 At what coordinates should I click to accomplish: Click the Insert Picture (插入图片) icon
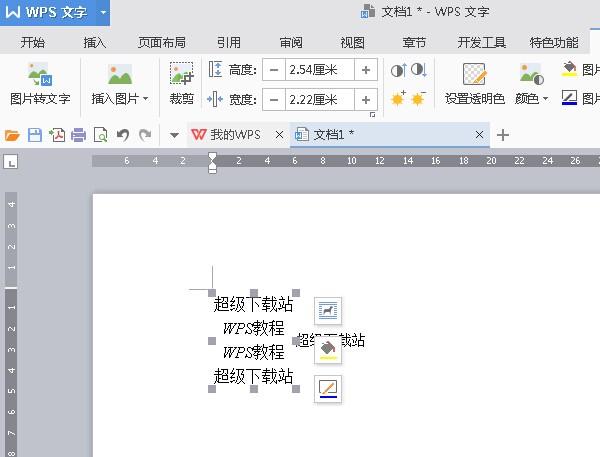click(120, 75)
